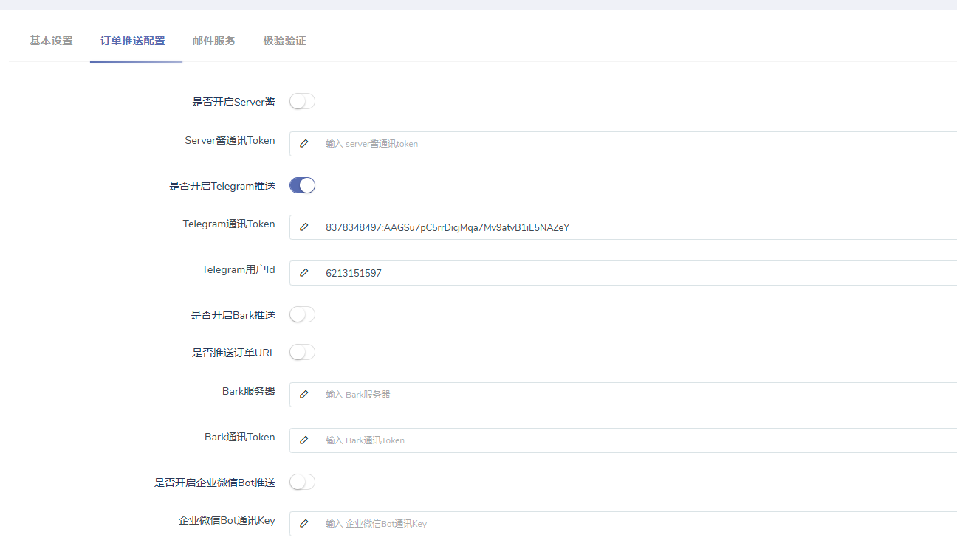Click the Telegram通讯Token label text
The height and width of the screenshot is (560, 957).
(229, 224)
